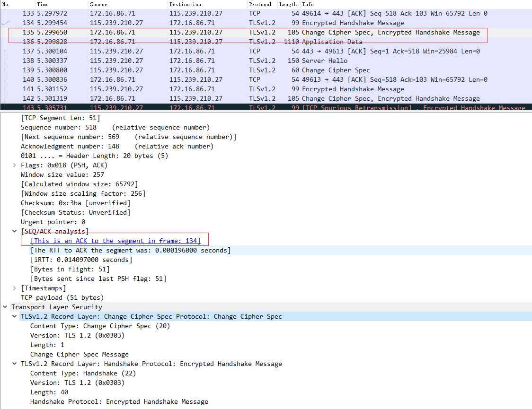Select packet 136 Application Data row
This screenshot has height=409, width=532.
[266, 42]
